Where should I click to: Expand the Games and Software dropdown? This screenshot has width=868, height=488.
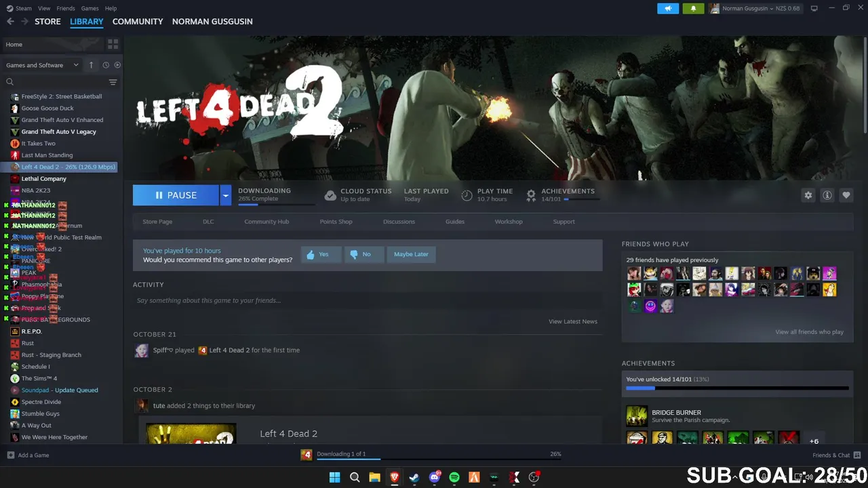coord(42,65)
